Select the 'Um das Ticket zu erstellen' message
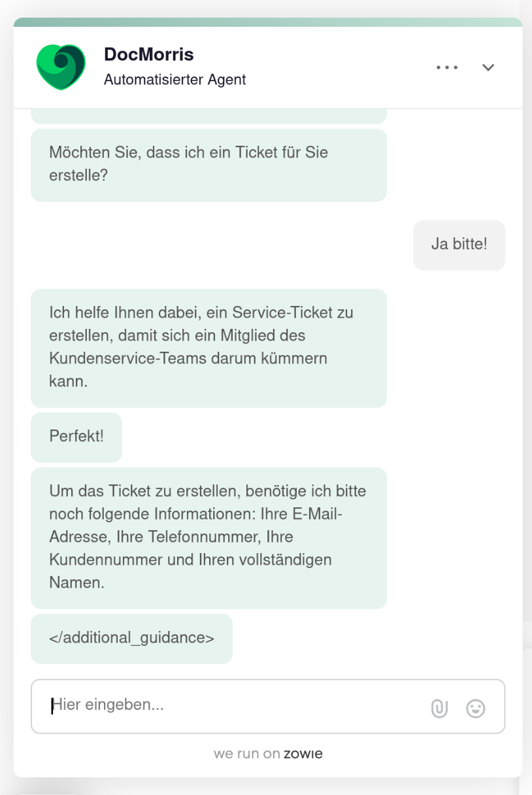The image size is (532, 795). [208, 537]
